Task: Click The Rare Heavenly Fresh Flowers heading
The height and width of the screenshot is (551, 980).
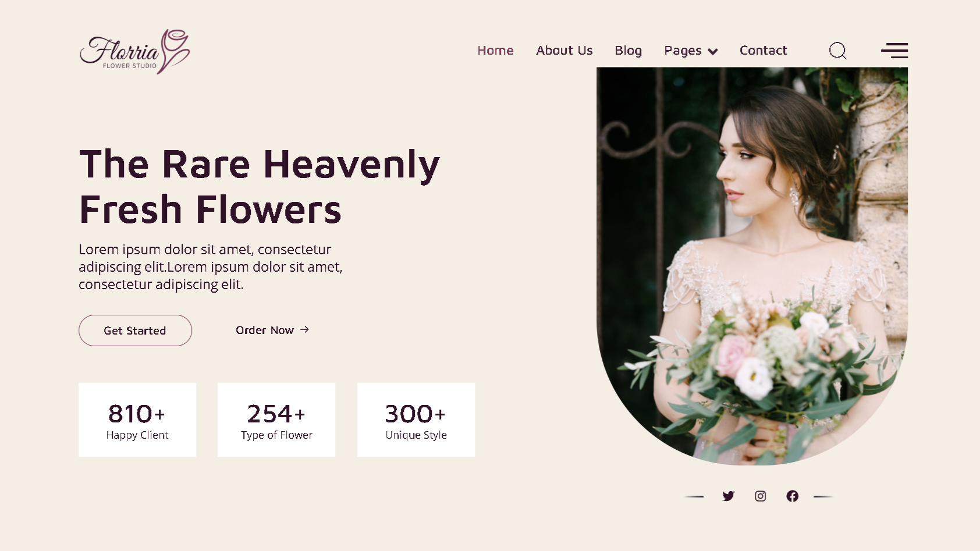Action: (x=260, y=186)
